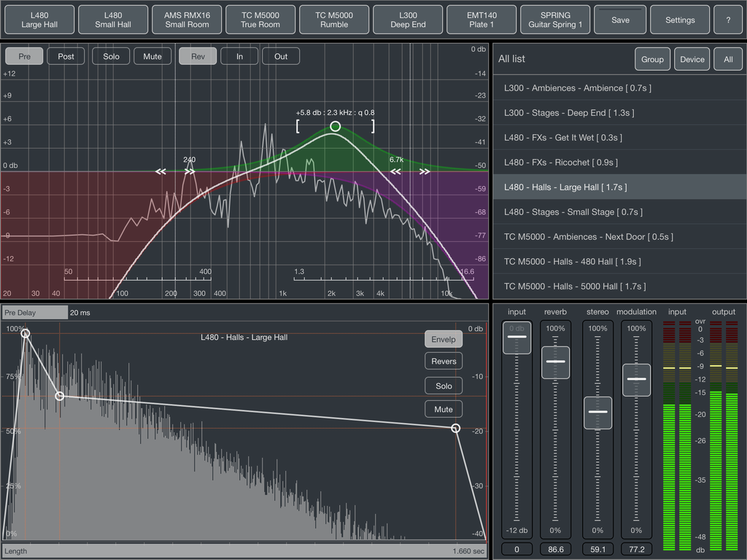Click the 86.6 reverb value field
This screenshot has width=747, height=560.
(x=555, y=549)
